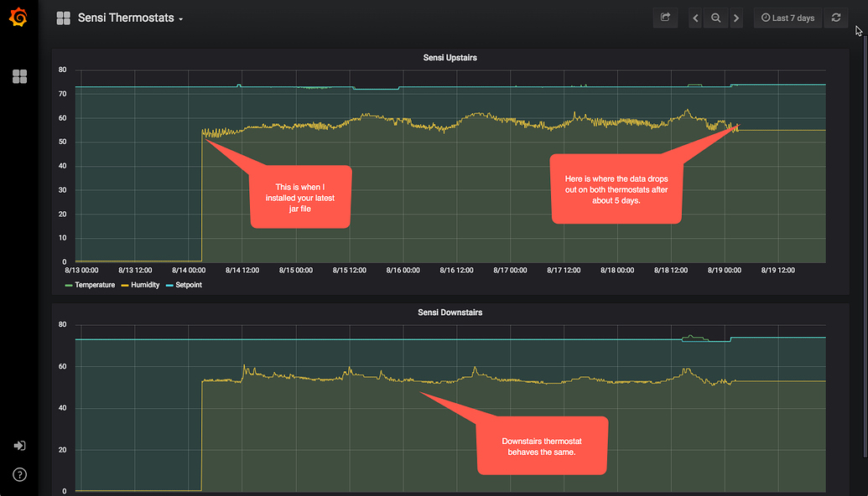Open the help question mark icon
The height and width of the screenshot is (496, 868).
[x=19, y=474]
